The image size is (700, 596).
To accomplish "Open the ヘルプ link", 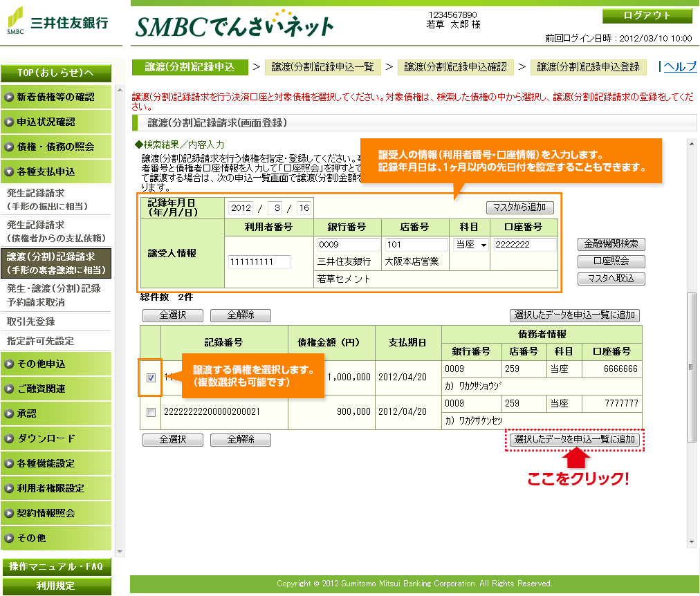I will point(680,66).
